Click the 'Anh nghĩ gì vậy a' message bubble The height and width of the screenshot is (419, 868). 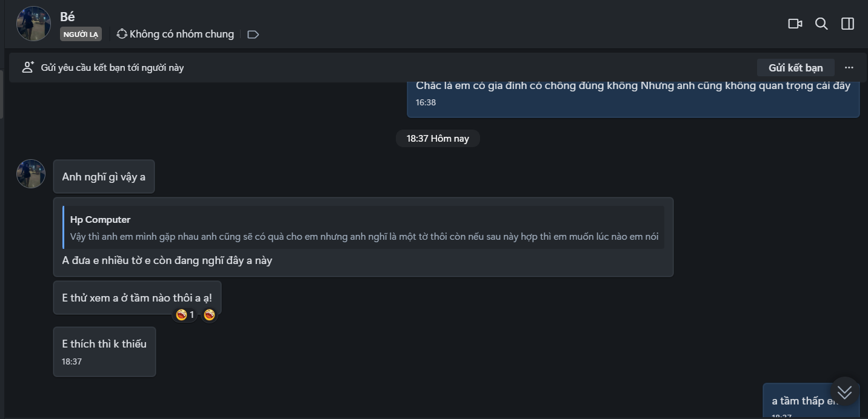[x=104, y=177]
